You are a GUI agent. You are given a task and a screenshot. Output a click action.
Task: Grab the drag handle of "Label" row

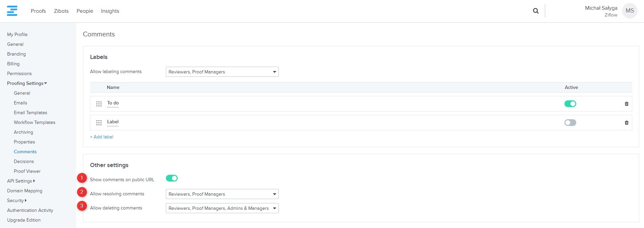click(99, 123)
